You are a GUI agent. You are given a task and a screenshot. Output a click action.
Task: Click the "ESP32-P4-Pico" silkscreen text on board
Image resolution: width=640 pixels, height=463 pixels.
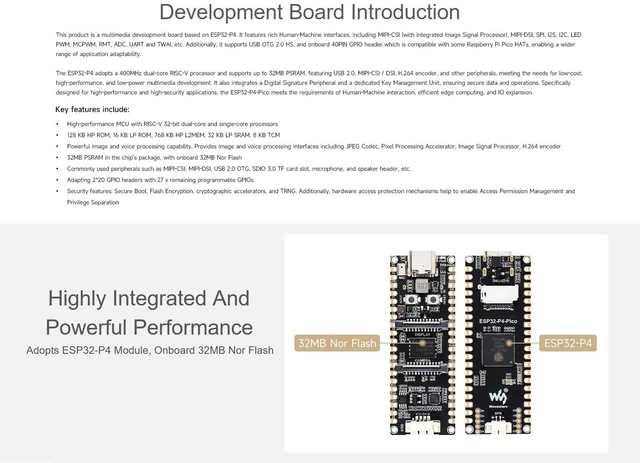[498, 321]
